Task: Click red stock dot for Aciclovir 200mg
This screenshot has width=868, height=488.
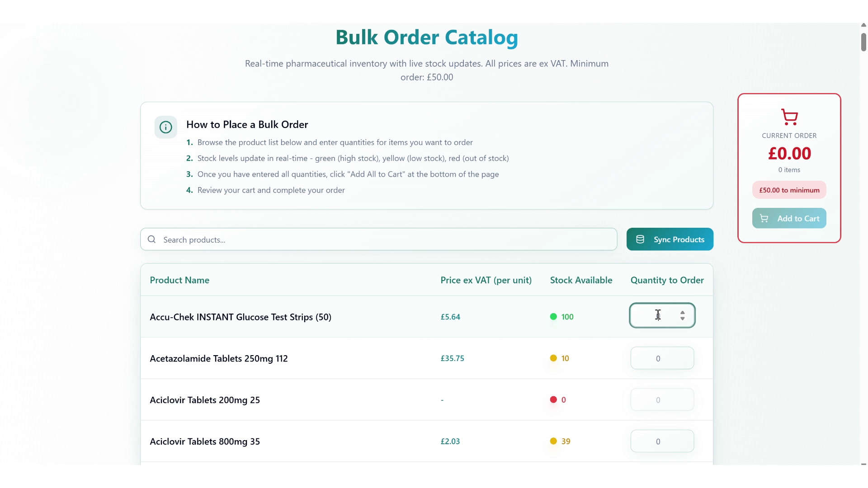Action: (553, 400)
